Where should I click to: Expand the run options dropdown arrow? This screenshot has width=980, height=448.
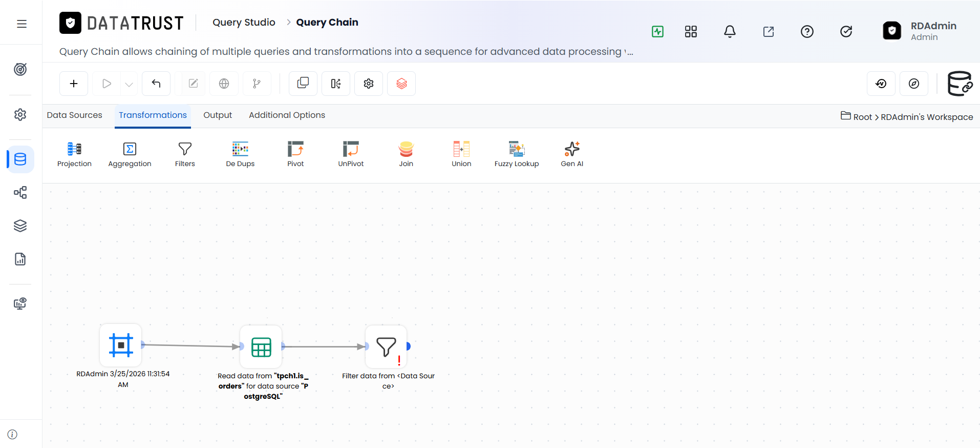[129, 84]
